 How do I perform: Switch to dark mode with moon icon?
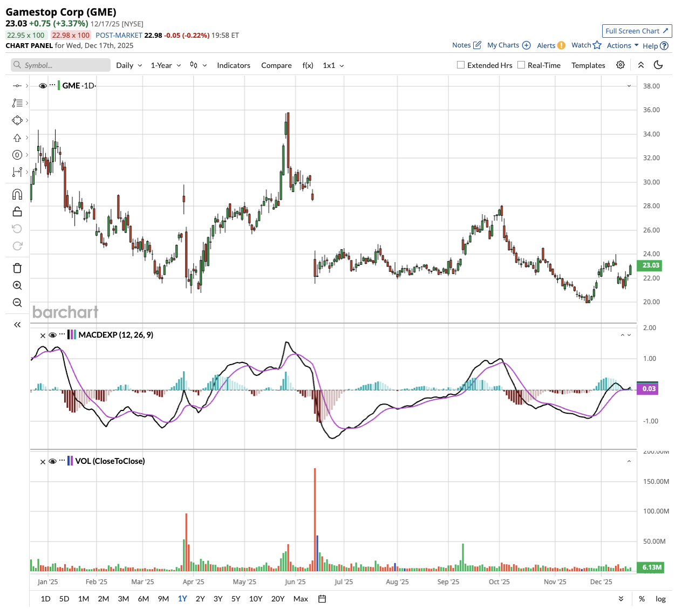658,65
